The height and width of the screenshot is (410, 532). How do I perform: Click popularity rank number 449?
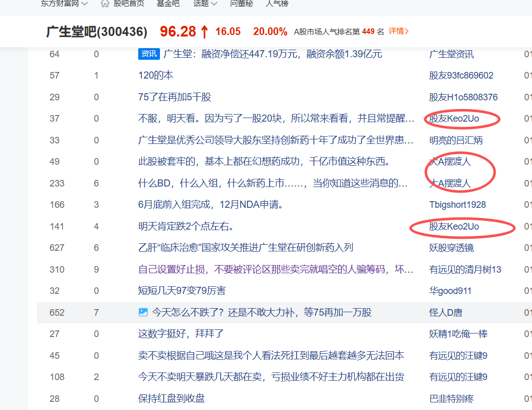coord(368,31)
